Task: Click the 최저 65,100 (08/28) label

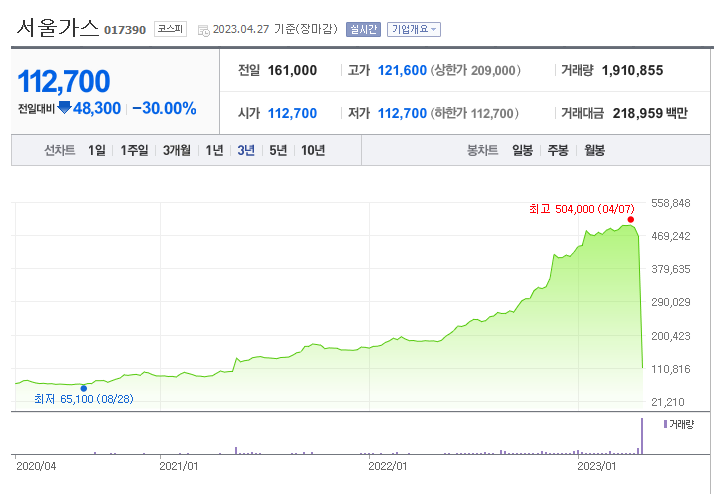Action: (84, 399)
